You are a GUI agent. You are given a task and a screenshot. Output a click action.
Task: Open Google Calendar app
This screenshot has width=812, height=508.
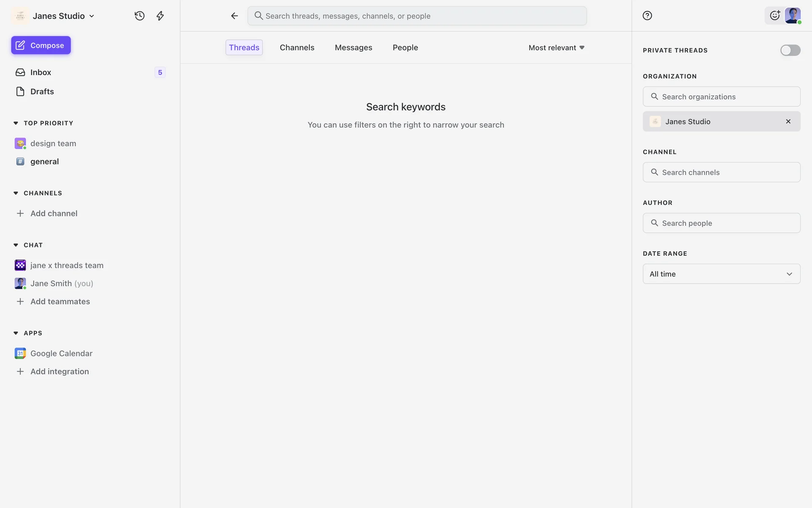pyautogui.click(x=61, y=353)
